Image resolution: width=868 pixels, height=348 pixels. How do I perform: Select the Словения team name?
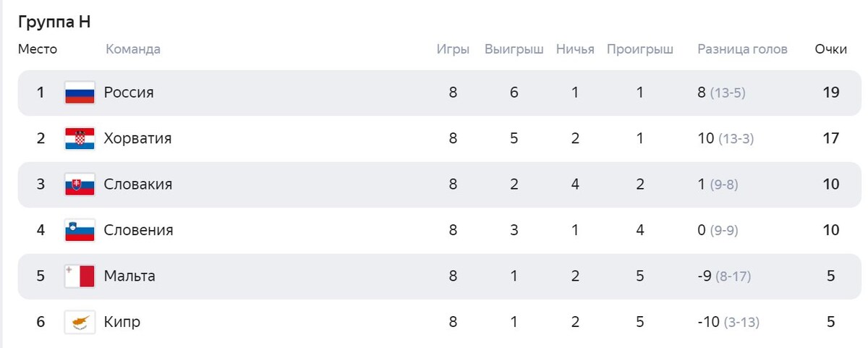pyautogui.click(x=139, y=230)
